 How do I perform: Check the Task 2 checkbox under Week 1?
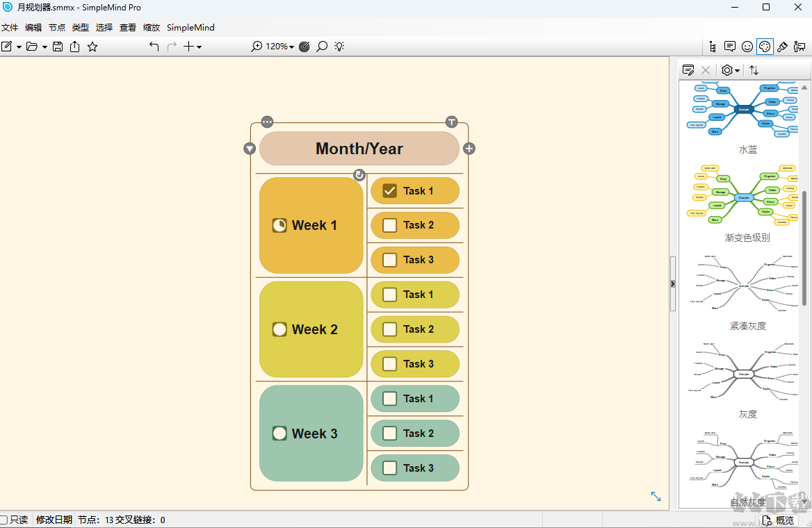click(389, 225)
